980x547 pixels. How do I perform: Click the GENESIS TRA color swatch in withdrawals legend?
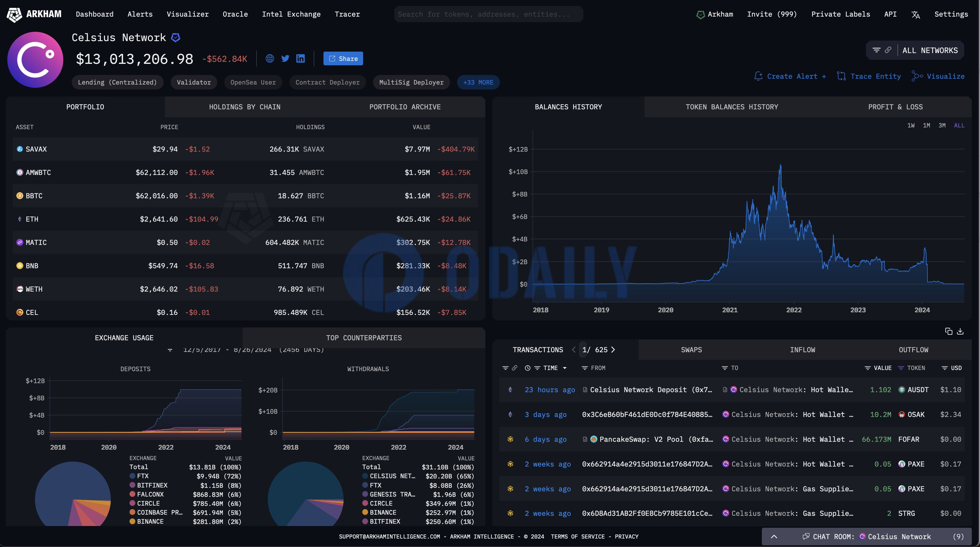(365, 494)
